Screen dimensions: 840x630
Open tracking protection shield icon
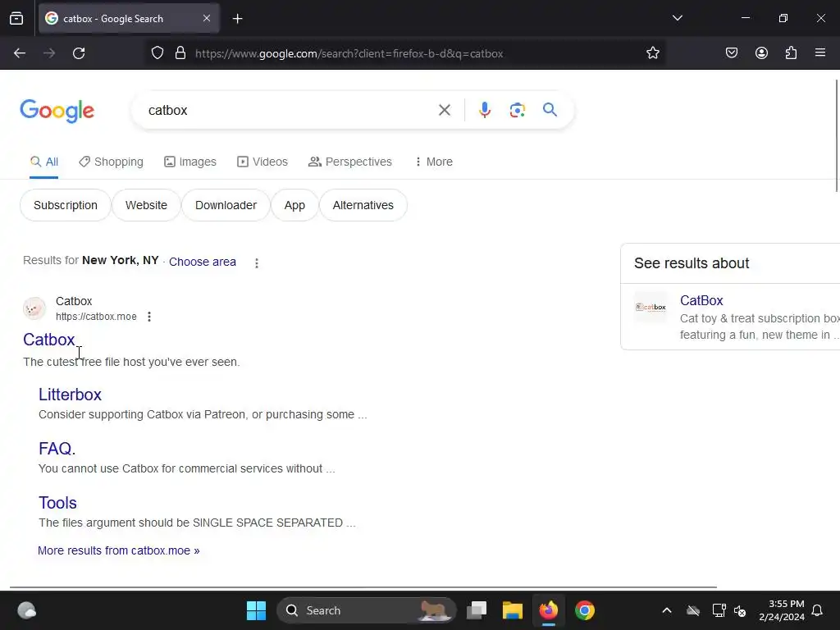click(x=157, y=53)
